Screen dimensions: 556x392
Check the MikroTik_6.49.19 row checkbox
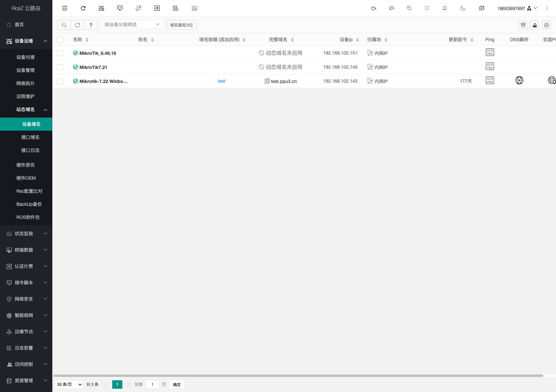point(60,53)
